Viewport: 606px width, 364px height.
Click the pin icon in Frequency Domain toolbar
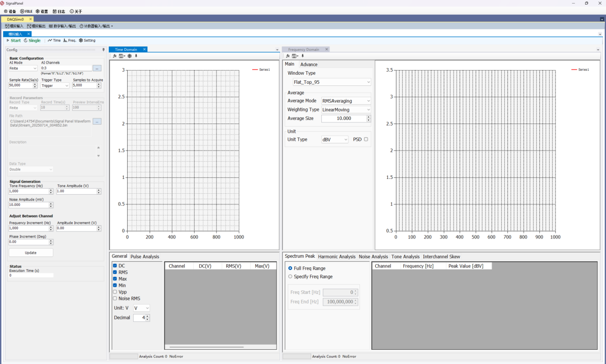[x=302, y=56]
